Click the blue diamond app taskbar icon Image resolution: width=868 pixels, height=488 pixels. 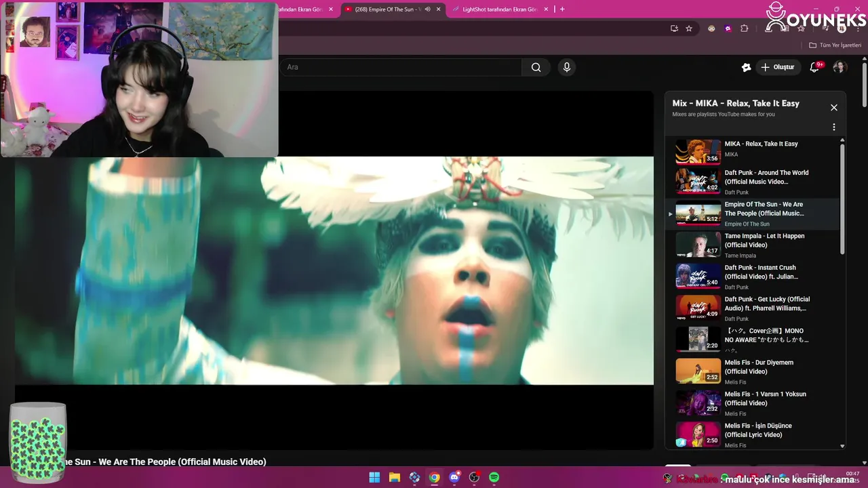point(414,477)
